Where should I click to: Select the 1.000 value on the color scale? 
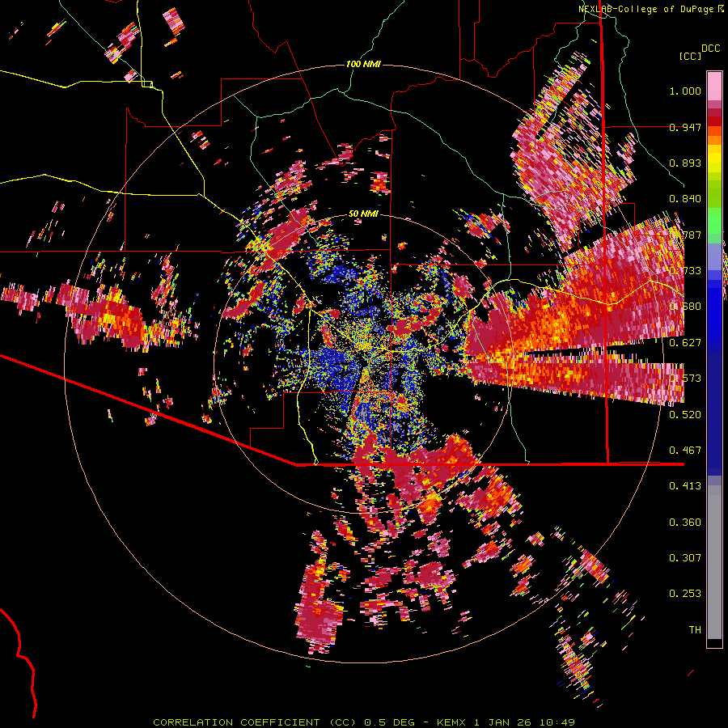click(685, 91)
